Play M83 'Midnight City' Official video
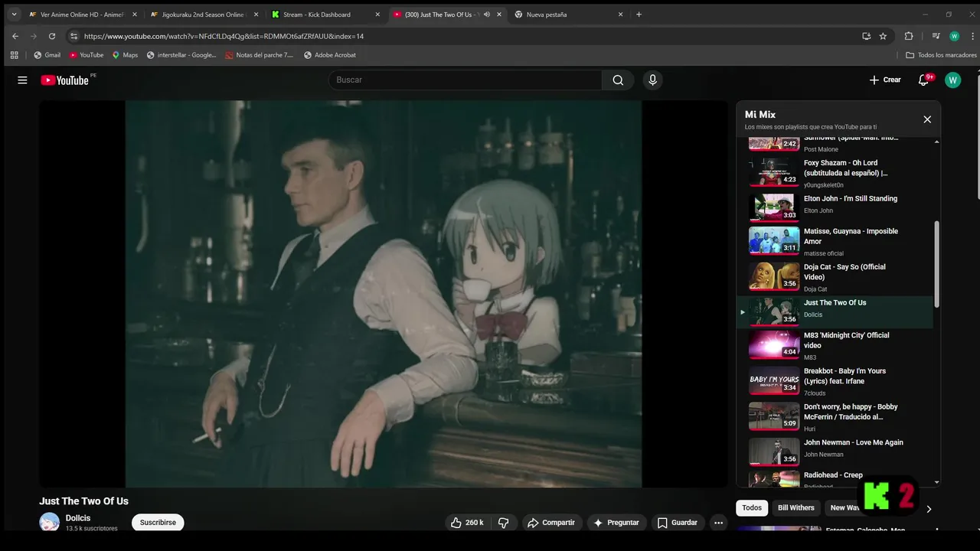Image resolution: width=980 pixels, height=551 pixels. click(x=835, y=346)
